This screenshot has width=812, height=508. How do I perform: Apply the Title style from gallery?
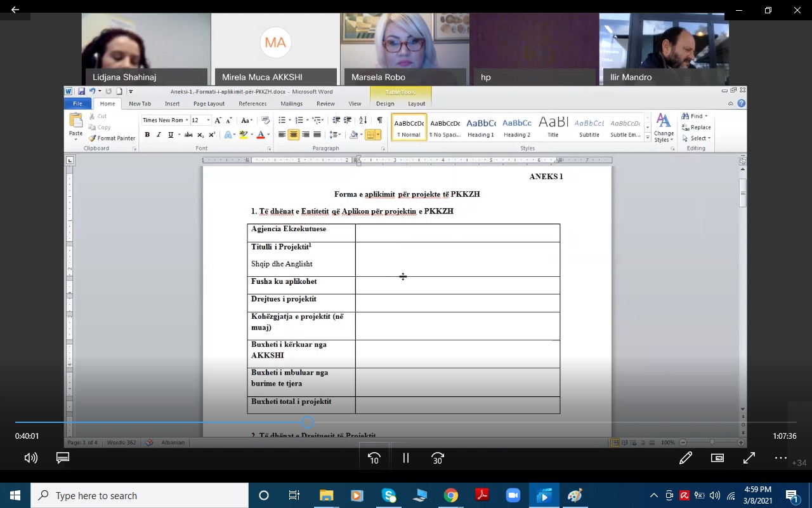point(553,126)
